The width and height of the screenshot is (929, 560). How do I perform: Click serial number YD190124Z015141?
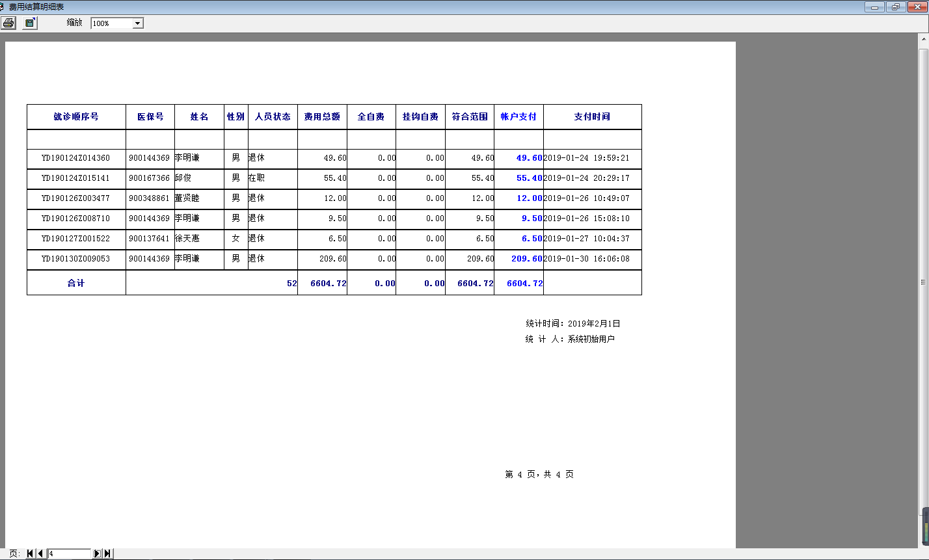pyautogui.click(x=75, y=178)
